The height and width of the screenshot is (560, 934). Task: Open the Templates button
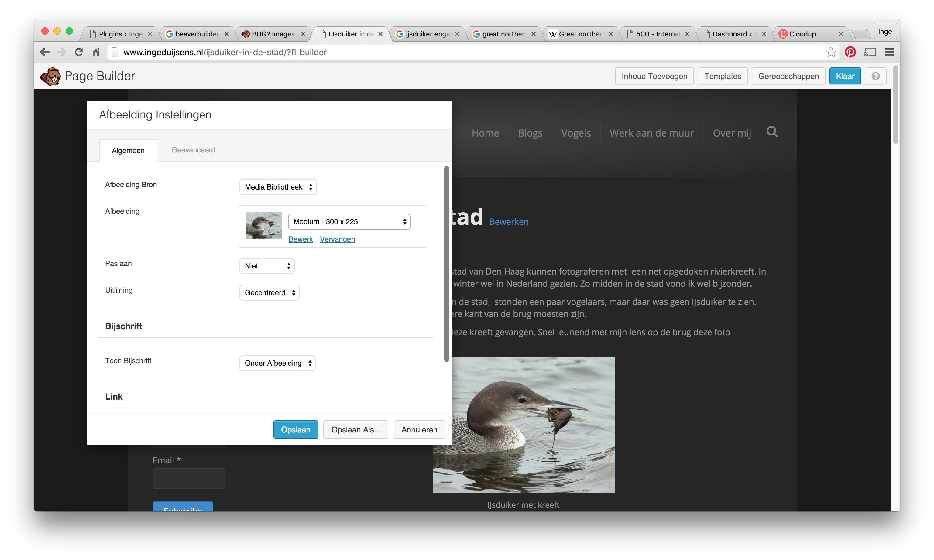pyautogui.click(x=723, y=76)
